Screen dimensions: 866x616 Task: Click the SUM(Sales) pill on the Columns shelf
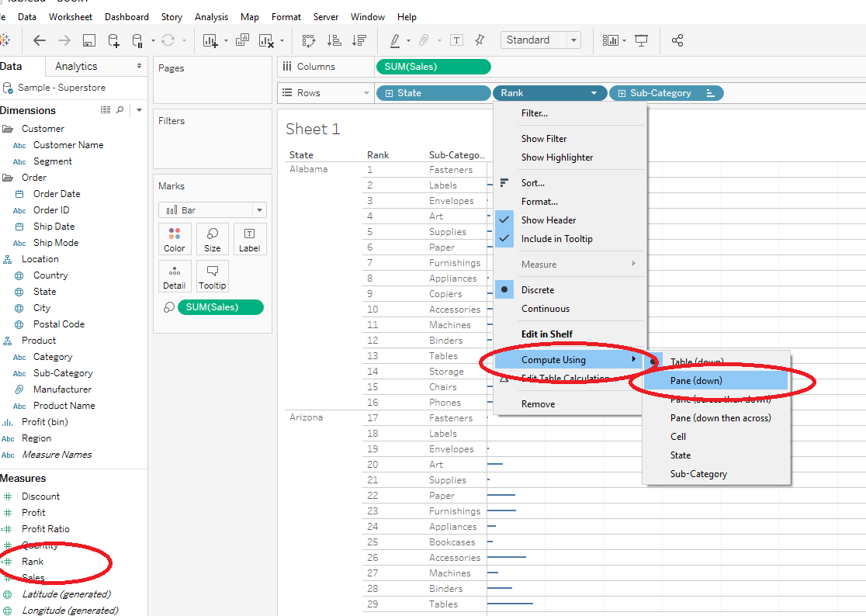click(433, 66)
